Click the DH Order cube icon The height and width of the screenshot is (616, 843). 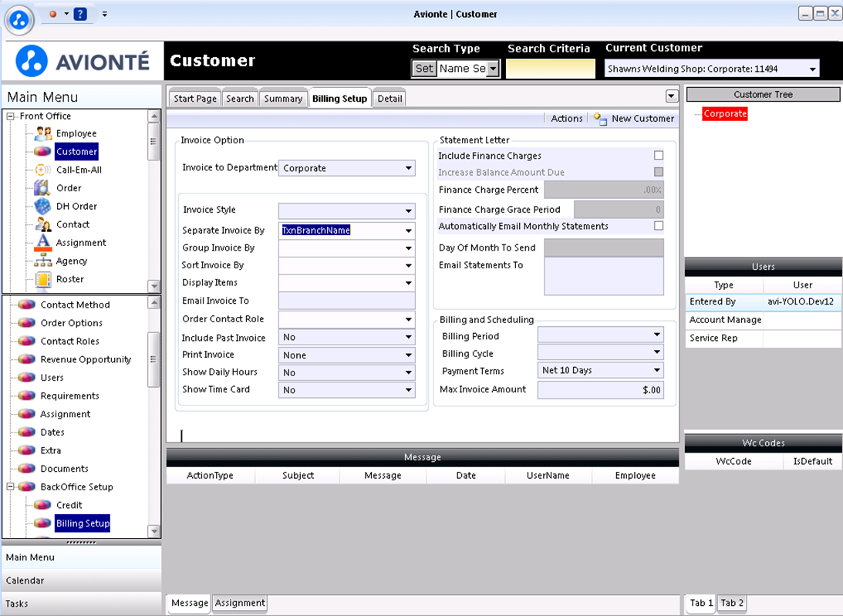tap(43, 207)
